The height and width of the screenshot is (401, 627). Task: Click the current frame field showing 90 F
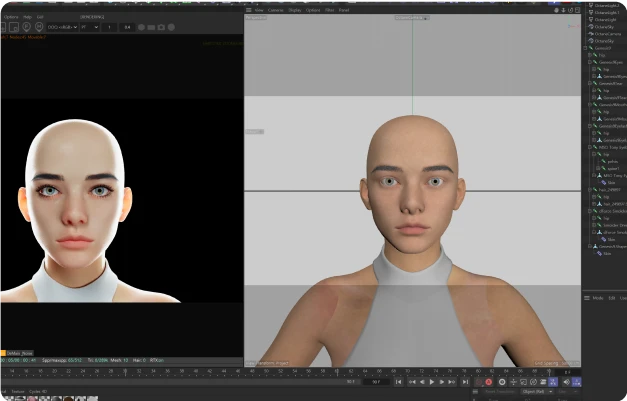coord(376,382)
